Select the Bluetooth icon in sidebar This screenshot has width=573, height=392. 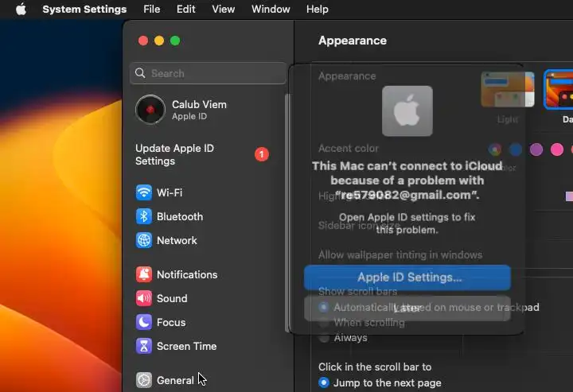click(x=144, y=216)
